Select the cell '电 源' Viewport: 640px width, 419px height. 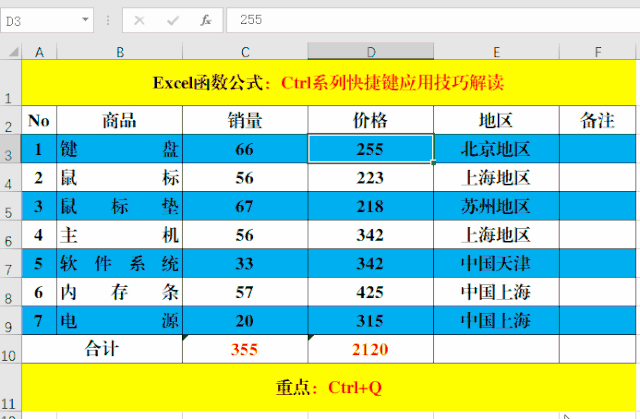[120, 320]
